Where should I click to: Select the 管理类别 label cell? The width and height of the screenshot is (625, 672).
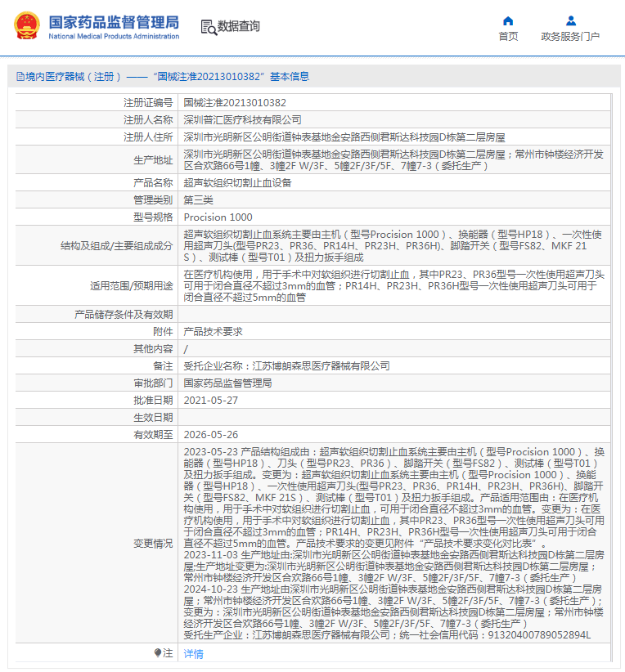pyautogui.click(x=97, y=200)
